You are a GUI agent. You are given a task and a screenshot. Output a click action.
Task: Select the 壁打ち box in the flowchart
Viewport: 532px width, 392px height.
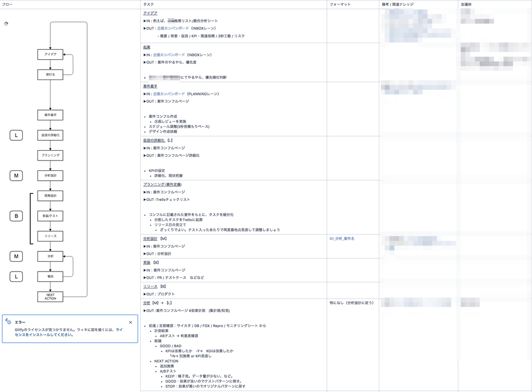click(x=50, y=75)
